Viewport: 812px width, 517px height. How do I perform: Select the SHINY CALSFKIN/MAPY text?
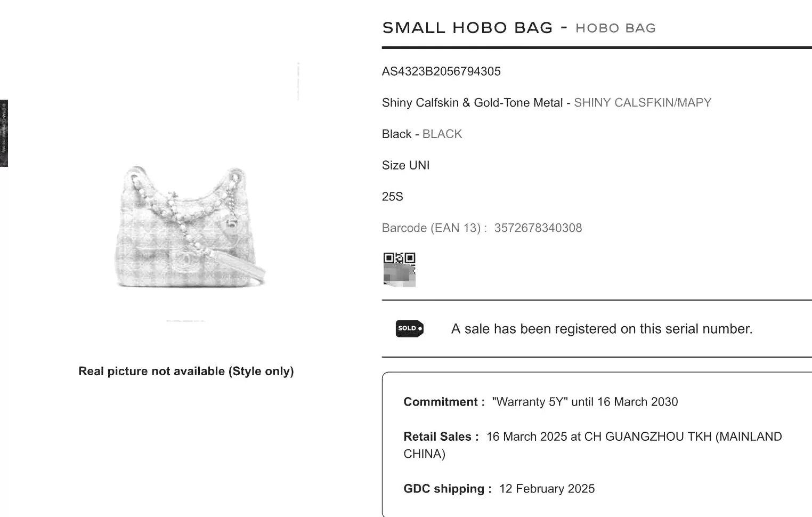point(643,103)
